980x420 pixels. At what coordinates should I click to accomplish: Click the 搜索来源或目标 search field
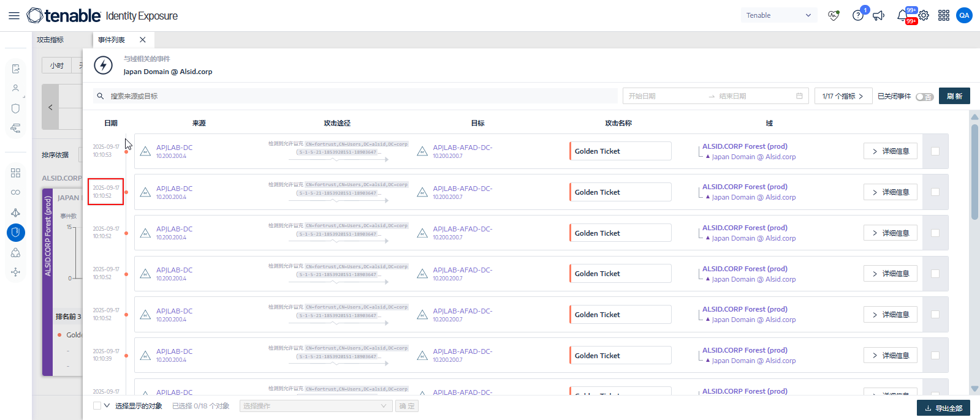pyautogui.click(x=362, y=96)
